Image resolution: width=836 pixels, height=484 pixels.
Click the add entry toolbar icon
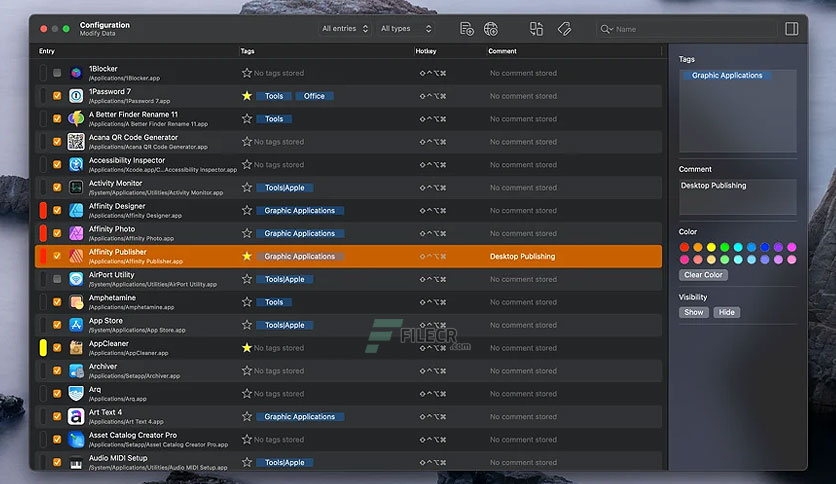(x=467, y=29)
